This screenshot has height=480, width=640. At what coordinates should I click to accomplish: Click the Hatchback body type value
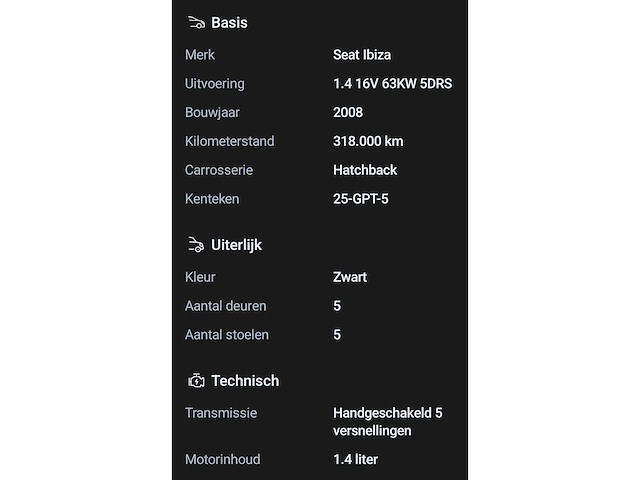[365, 170]
